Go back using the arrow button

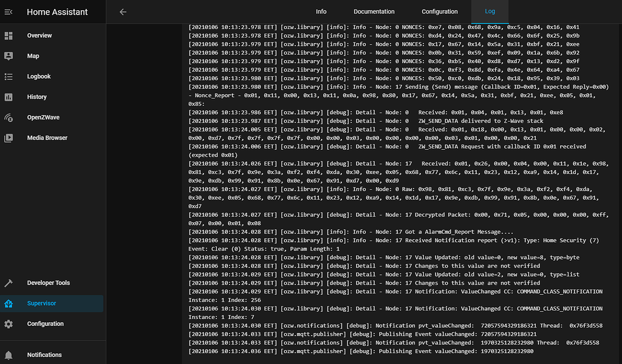(x=123, y=12)
